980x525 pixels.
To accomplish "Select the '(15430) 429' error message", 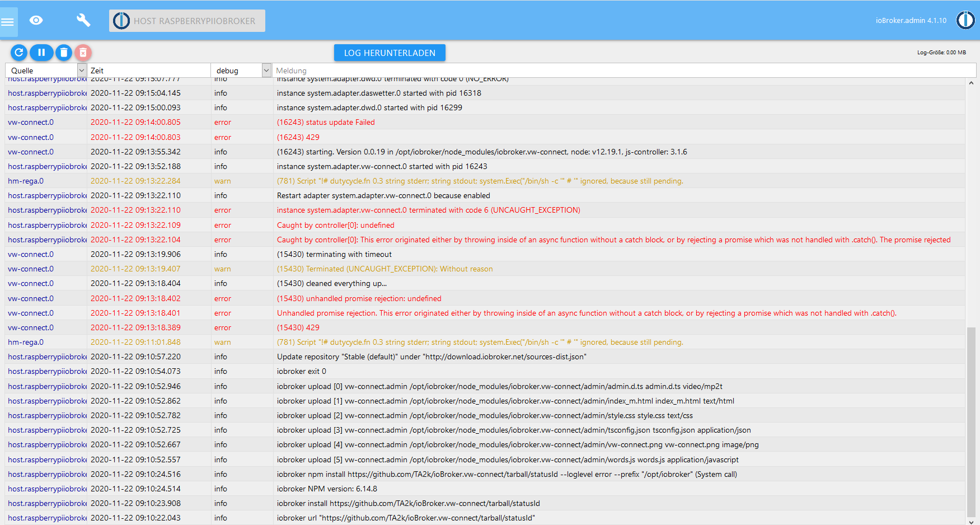I will tap(298, 327).
